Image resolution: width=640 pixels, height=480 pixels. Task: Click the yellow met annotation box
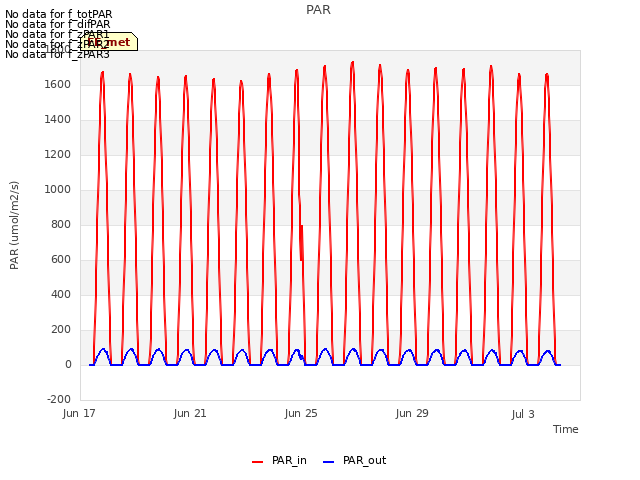pyautogui.click(x=109, y=42)
